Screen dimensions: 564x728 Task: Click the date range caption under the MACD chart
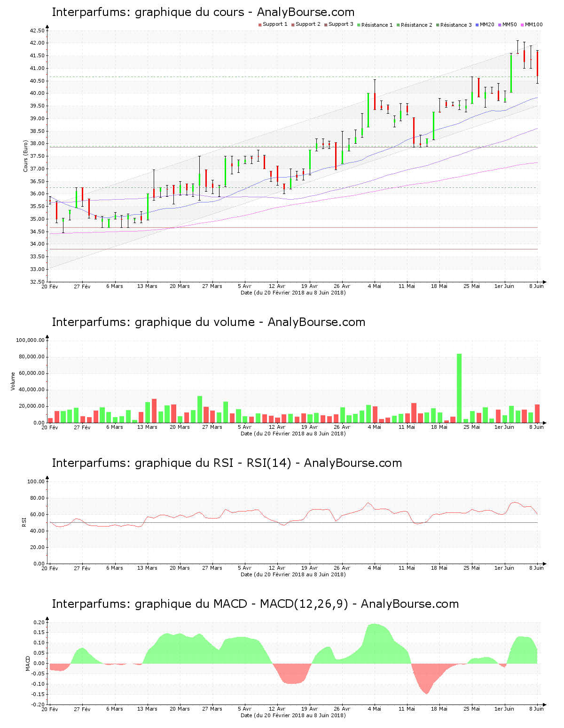tap(293, 715)
